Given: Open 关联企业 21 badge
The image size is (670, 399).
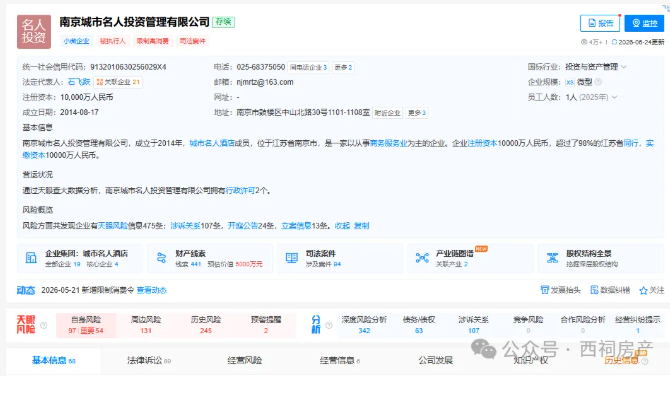Looking at the screenshot, I should pyautogui.click(x=118, y=82).
